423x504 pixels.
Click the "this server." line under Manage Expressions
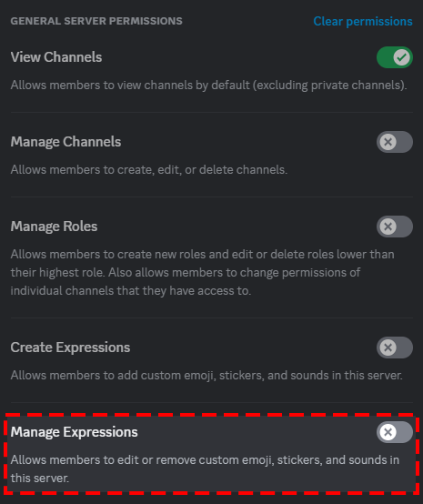[40, 479]
